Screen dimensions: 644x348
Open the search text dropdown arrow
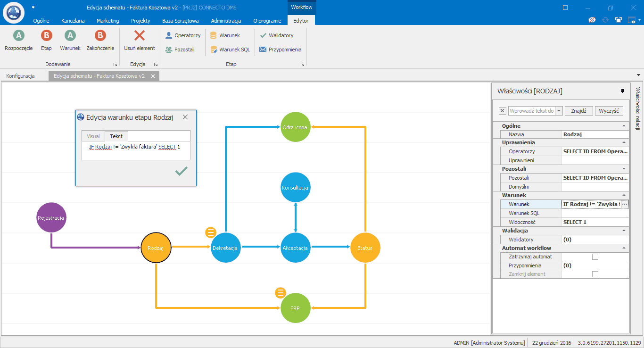click(x=559, y=111)
